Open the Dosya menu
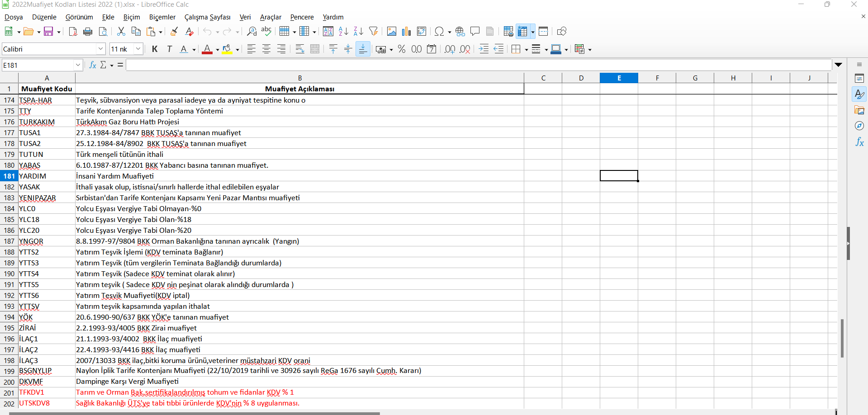The width and height of the screenshot is (868, 415). [x=14, y=17]
